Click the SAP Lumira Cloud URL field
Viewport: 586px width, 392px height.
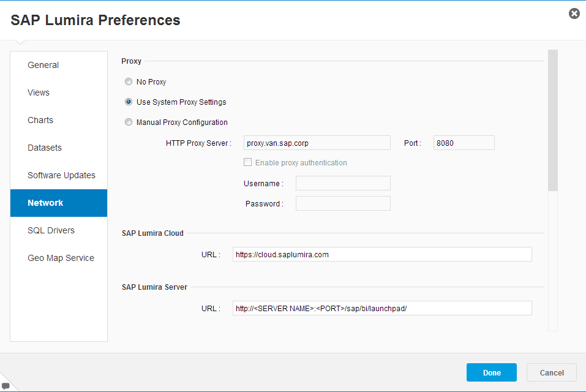tap(382, 254)
